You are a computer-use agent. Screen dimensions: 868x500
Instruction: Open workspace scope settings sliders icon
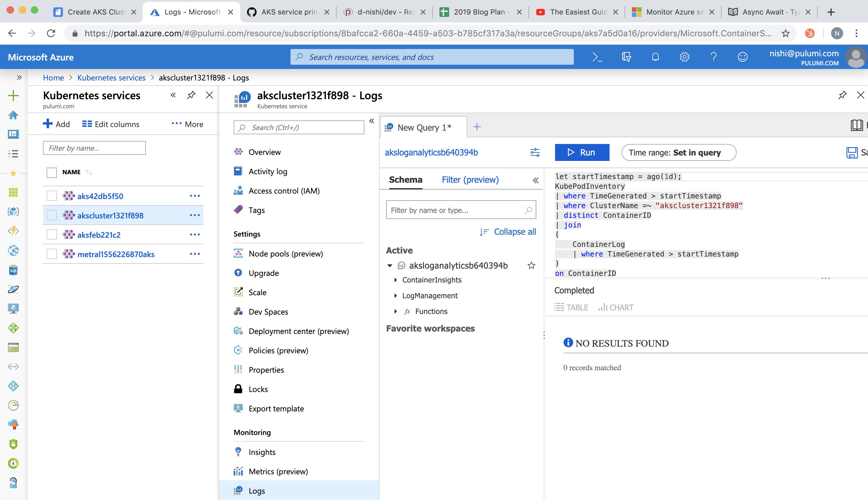tap(535, 152)
